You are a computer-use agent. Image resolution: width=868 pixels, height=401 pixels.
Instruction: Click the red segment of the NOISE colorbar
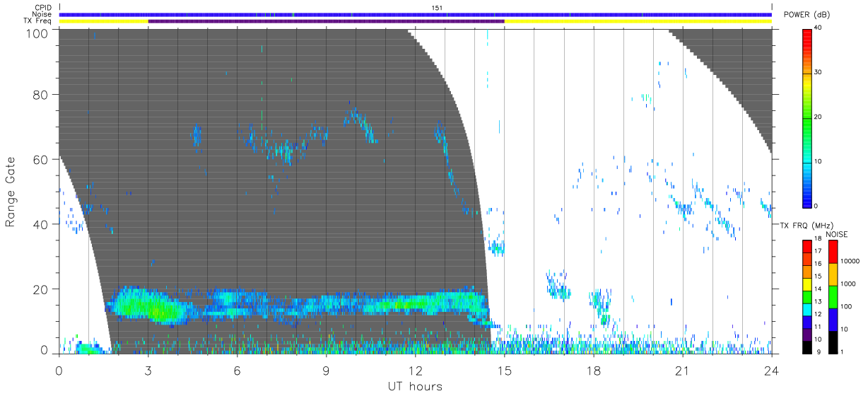tap(833, 252)
